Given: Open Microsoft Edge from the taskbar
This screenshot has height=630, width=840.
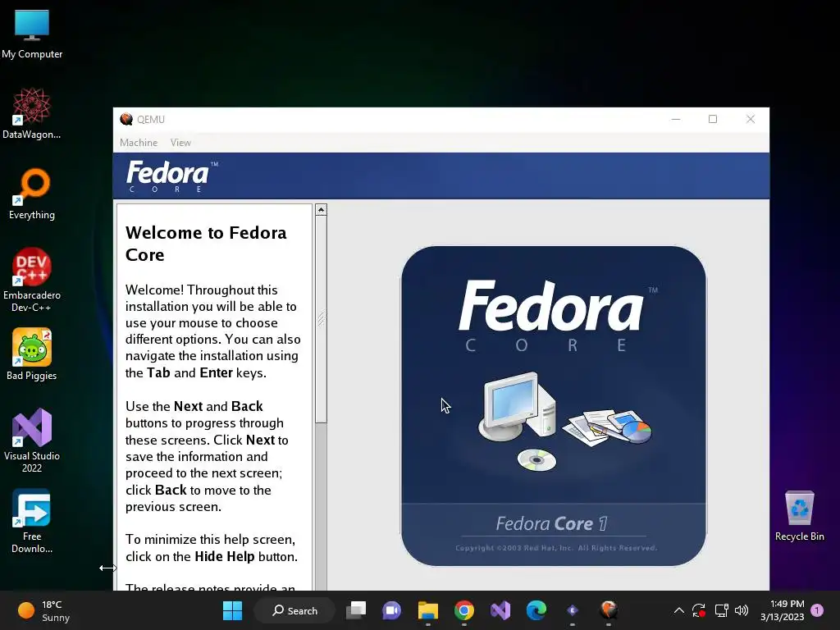Looking at the screenshot, I should pos(536,610).
